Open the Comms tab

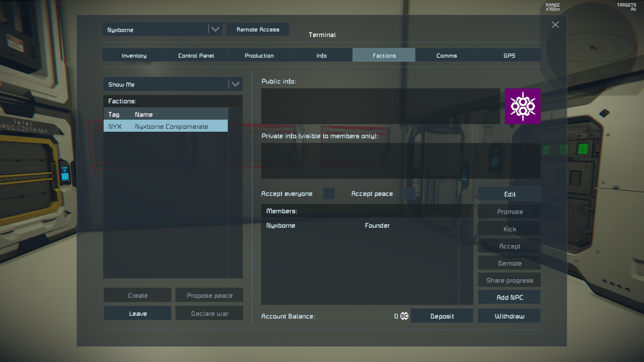446,56
